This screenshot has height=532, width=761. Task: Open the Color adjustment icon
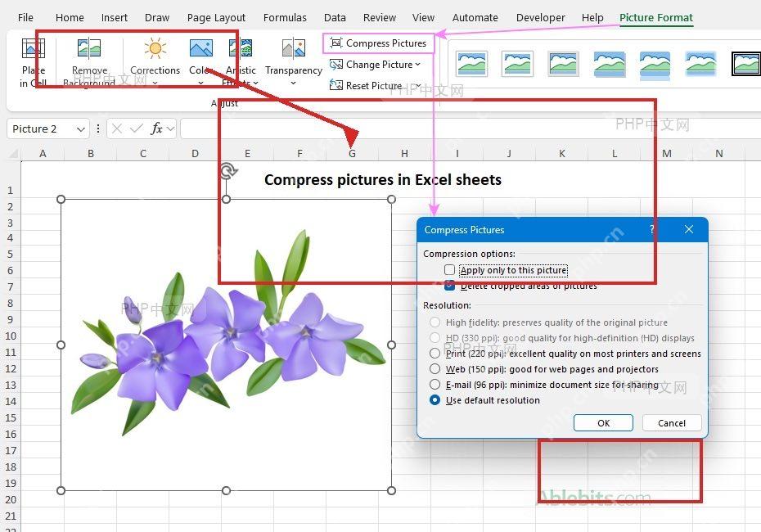pos(201,48)
